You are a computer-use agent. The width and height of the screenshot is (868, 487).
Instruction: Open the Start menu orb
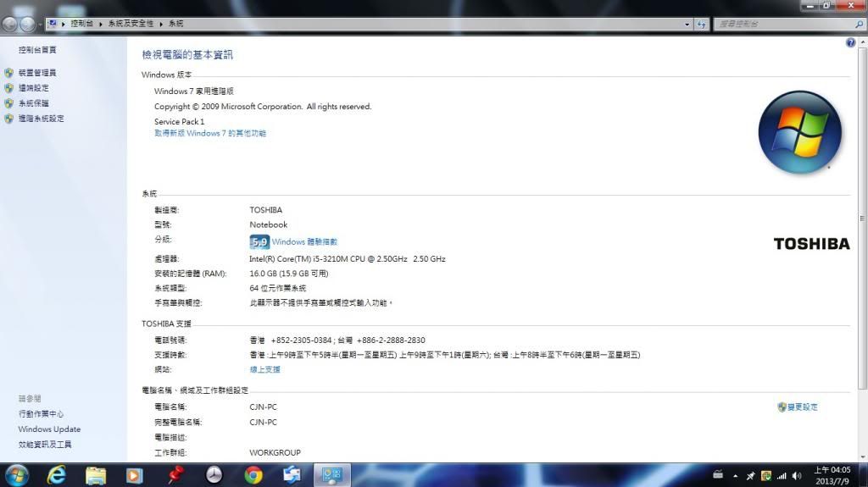click(x=17, y=475)
